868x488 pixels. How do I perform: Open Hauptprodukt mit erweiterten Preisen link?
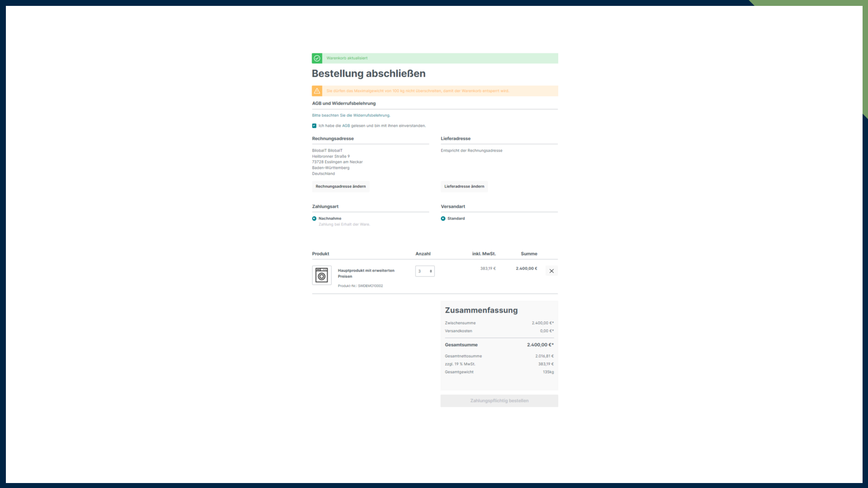click(x=366, y=273)
